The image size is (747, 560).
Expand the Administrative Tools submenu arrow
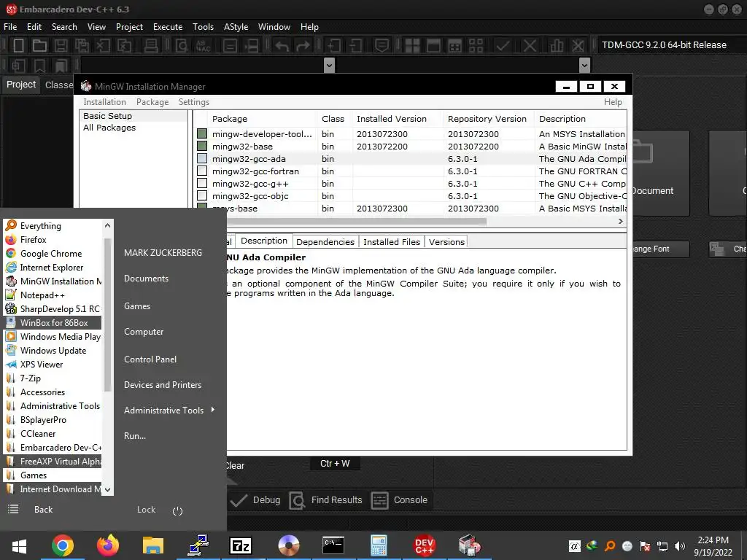(213, 410)
